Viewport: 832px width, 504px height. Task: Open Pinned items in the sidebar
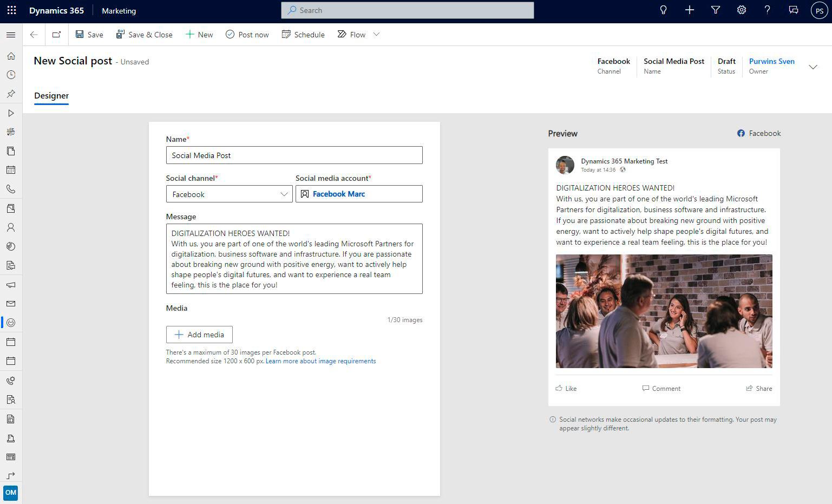pos(11,94)
